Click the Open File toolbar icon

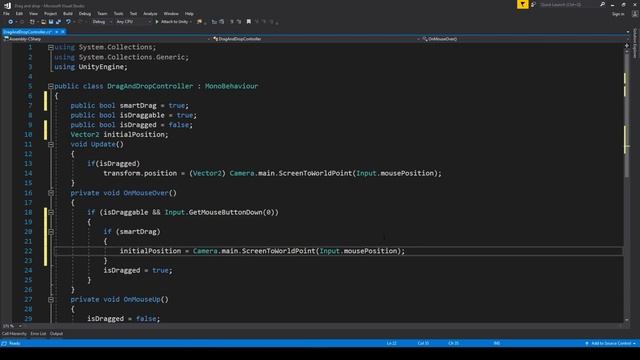43,22
